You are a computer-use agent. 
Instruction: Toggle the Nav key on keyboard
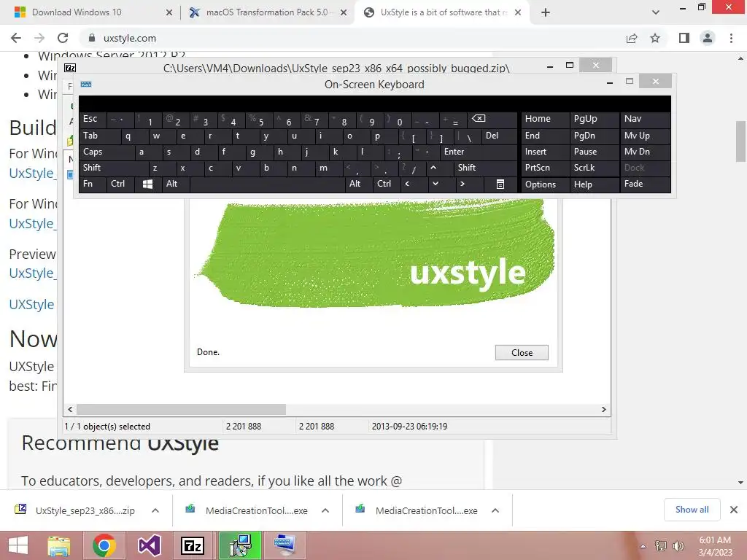(x=646, y=119)
